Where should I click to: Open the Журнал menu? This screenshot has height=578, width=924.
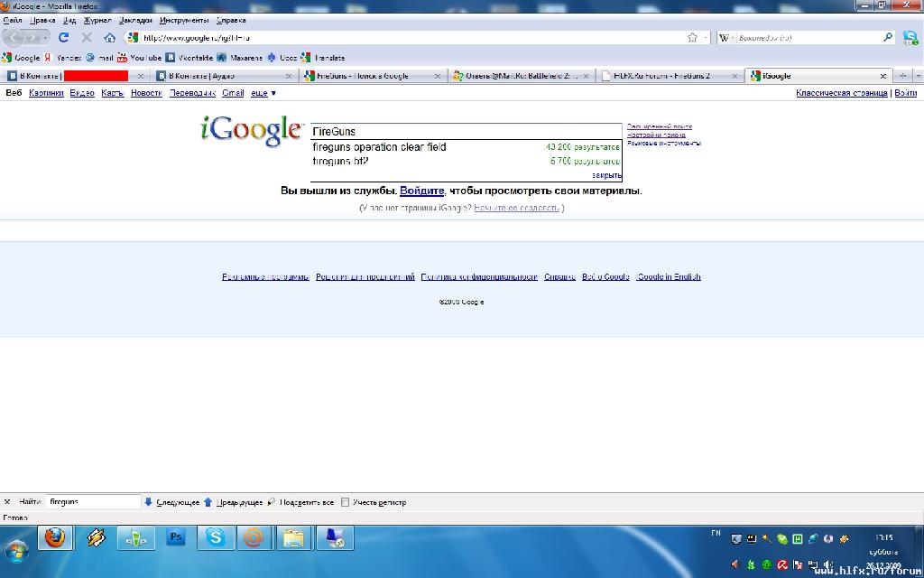(97, 20)
